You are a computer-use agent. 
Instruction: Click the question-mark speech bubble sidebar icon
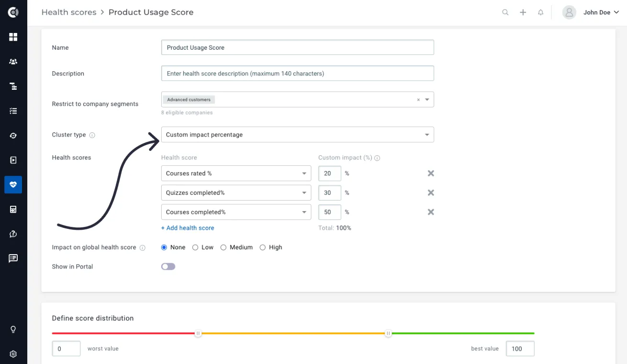[x=13, y=234]
